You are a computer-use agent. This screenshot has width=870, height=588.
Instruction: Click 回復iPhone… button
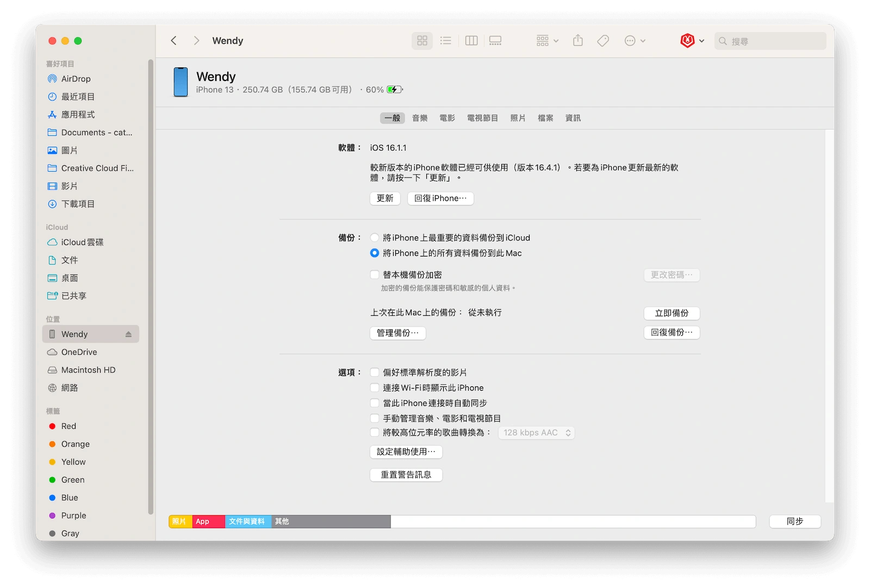click(x=440, y=198)
